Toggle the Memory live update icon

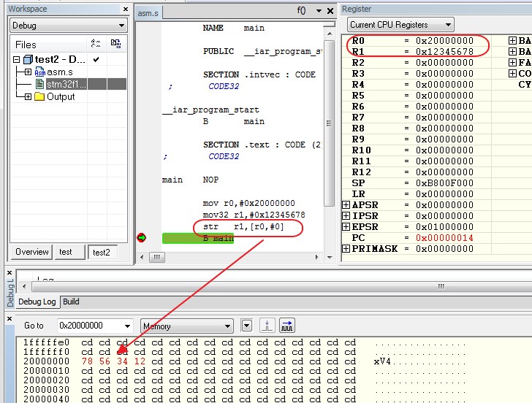(x=287, y=326)
